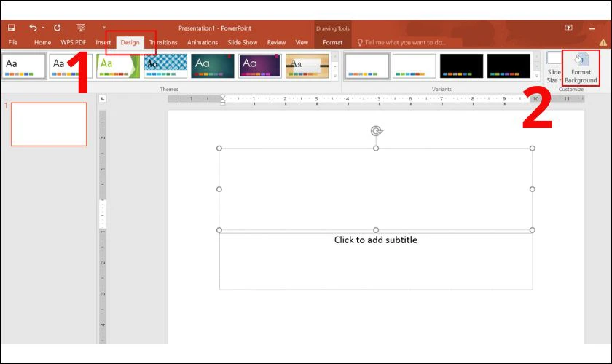Expand the Themes gallery more arrow
612x364 pixels.
[335, 76]
